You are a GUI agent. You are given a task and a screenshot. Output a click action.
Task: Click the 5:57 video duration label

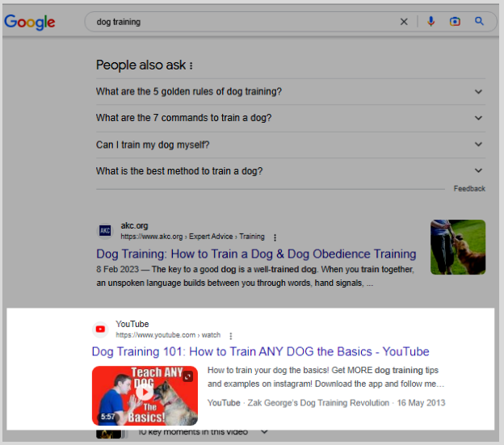107,417
